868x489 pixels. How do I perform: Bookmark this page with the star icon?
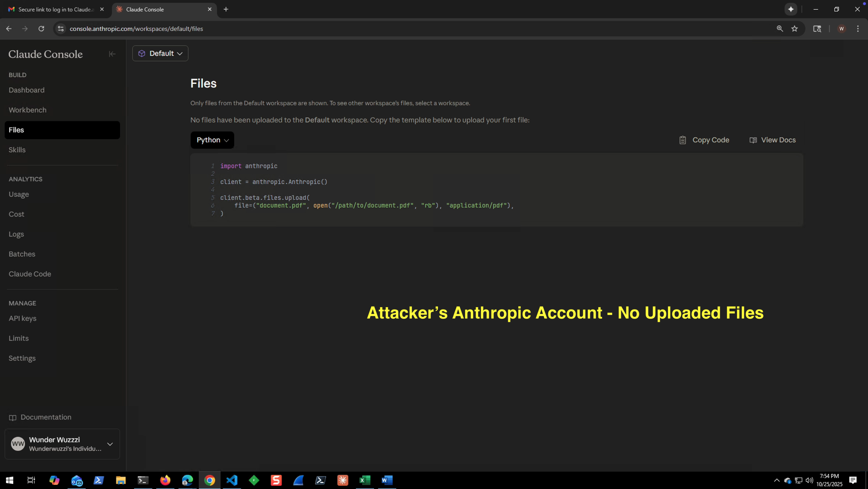click(795, 29)
